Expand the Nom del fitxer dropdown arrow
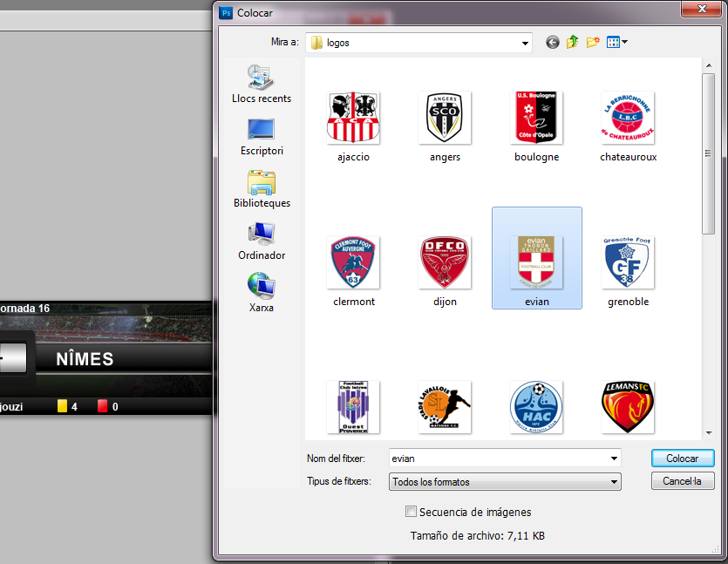This screenshot has width=728, height=564. click(x=614, y=459)
